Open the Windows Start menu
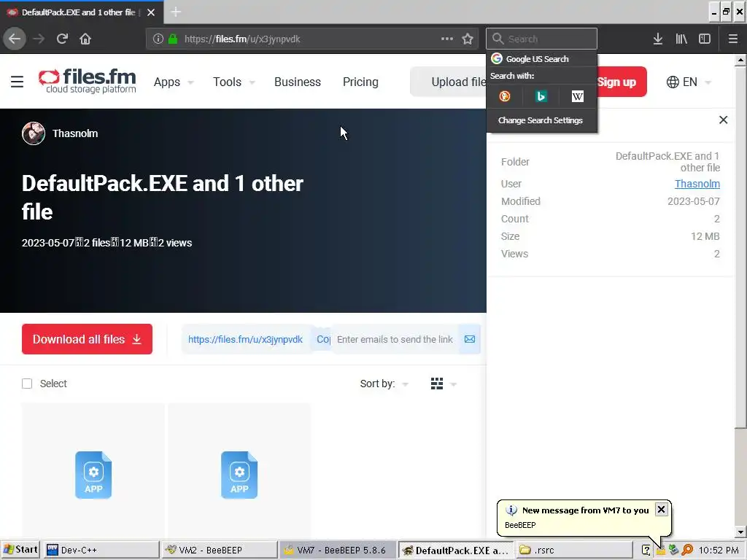 tap(20, 550)
